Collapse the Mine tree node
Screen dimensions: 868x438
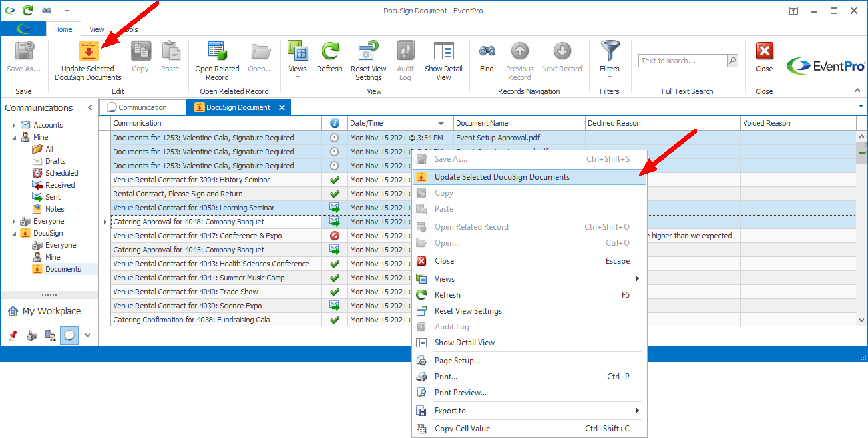pyautogui.click(x=14, y=137)
